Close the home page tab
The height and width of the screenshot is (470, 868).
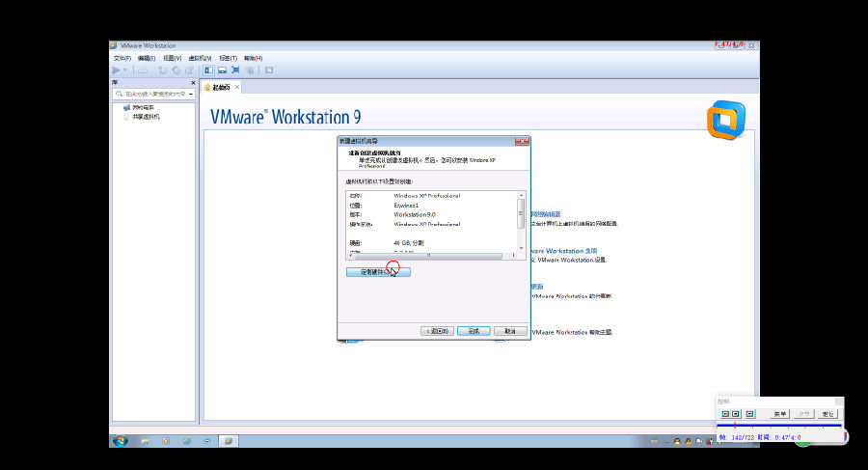pos(237,87)
